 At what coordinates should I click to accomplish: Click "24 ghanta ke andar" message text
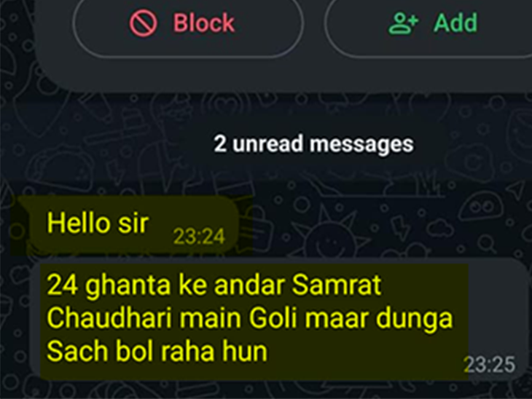[x=166, y=285]
